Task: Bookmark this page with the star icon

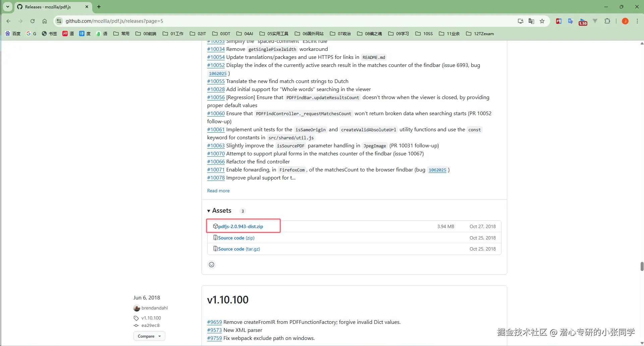Action: point(542,21)
